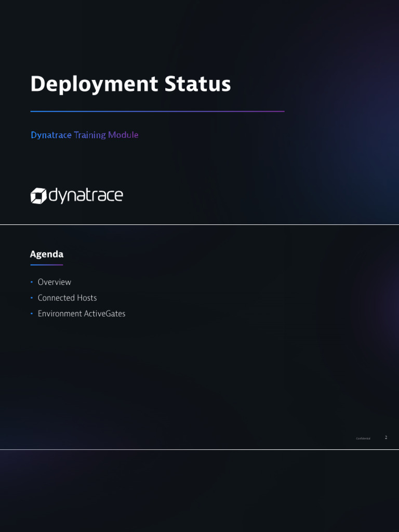
Task: Open the Connected Hosts agenda item
Action: (x=67, y=298)
